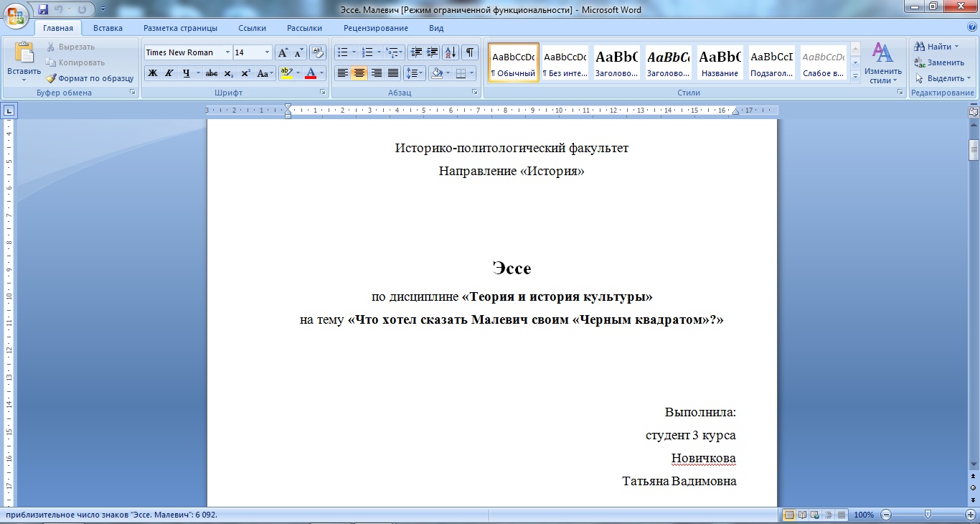The width and height of the screenshot is (980, 524).
Task: Open the Вставка tab
Action: pyautogui.click(x=108, y=28)
